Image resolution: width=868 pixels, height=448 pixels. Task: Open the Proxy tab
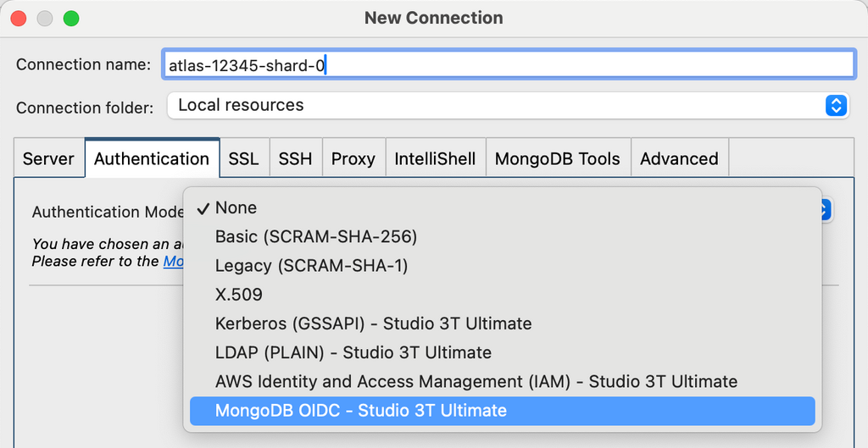(x=353, y=158)
